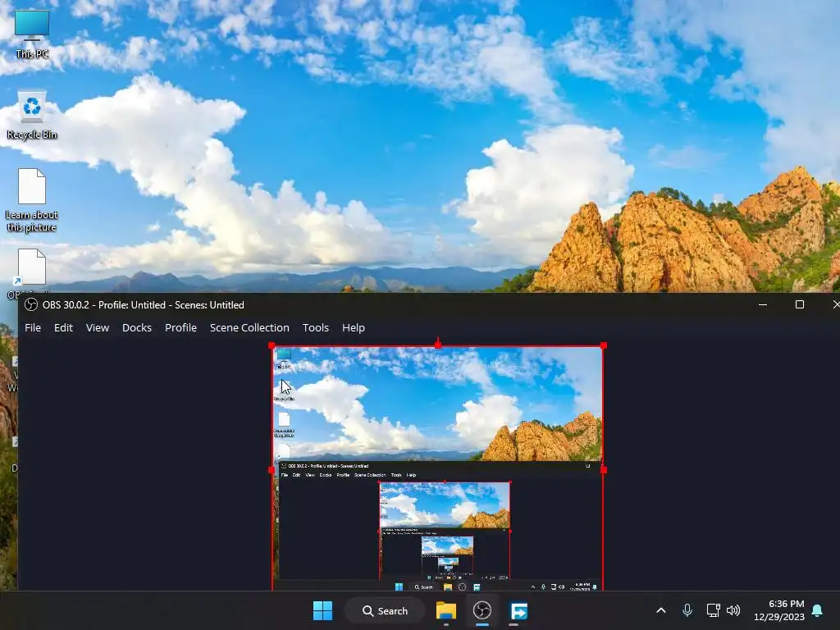Click the top-left red source handle
Screen dimensions: 840x630
tap(272, 346)
